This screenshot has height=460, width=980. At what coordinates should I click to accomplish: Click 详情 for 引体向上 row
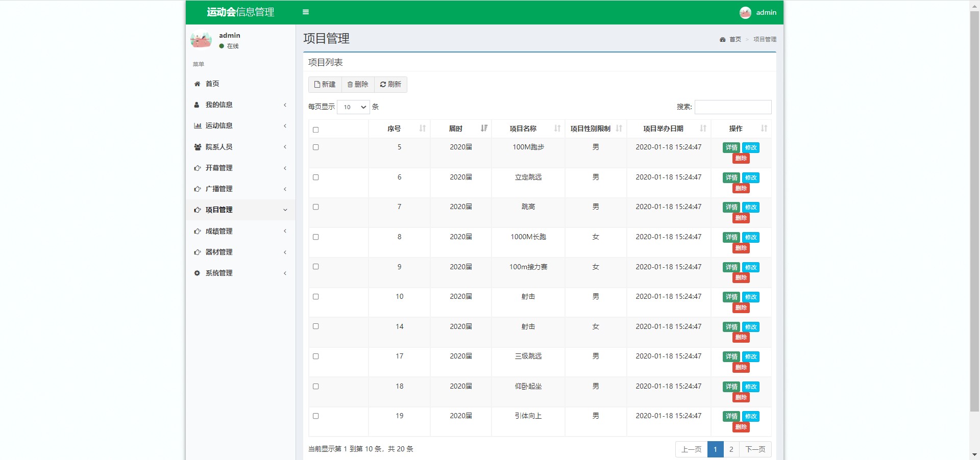[x=731, y=416]
